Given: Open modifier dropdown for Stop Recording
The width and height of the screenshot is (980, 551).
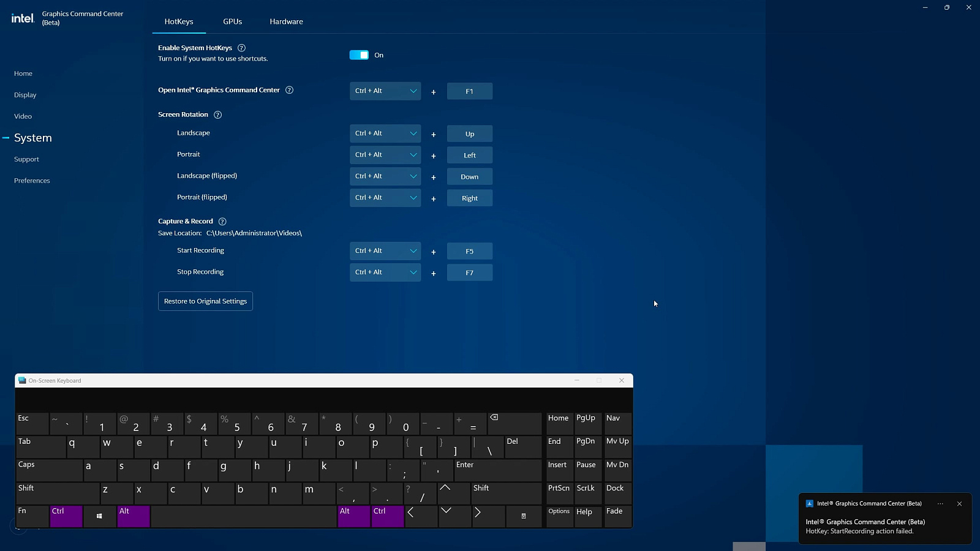Looking at the screenshot, I should pyautogui.click(x=385, y=272).
